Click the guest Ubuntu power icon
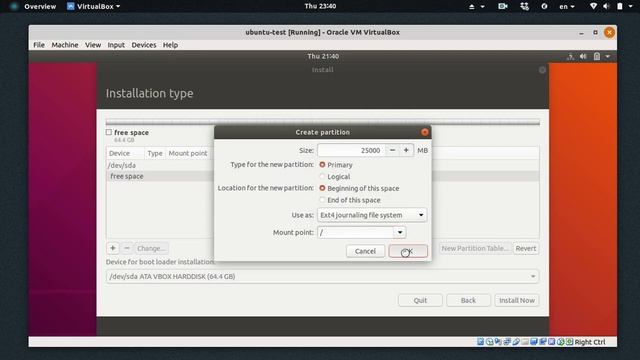Screen dimensions: 640x360 tap(597, 56)
